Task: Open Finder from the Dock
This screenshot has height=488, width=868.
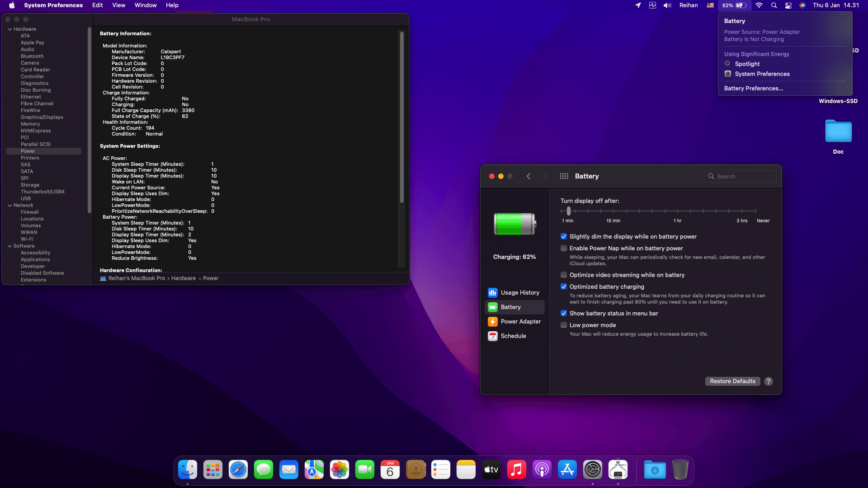Action: pos(188,470)
